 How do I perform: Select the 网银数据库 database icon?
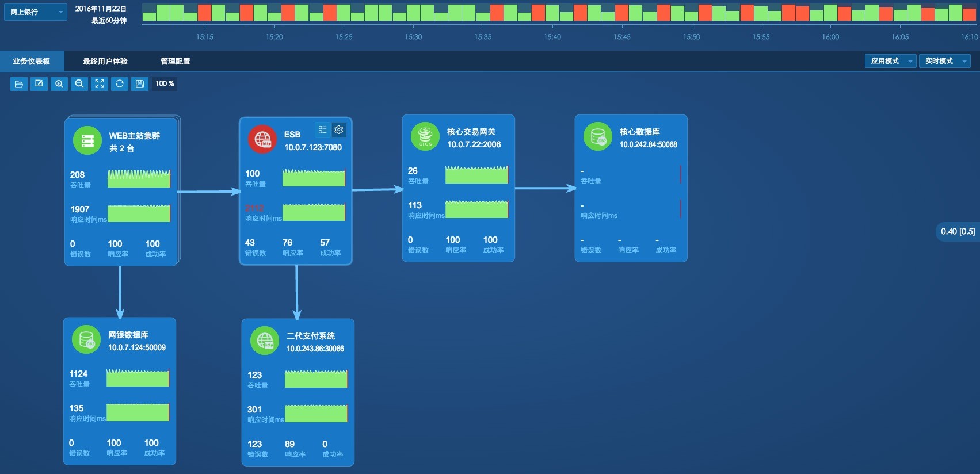click(x=86, y=340)
